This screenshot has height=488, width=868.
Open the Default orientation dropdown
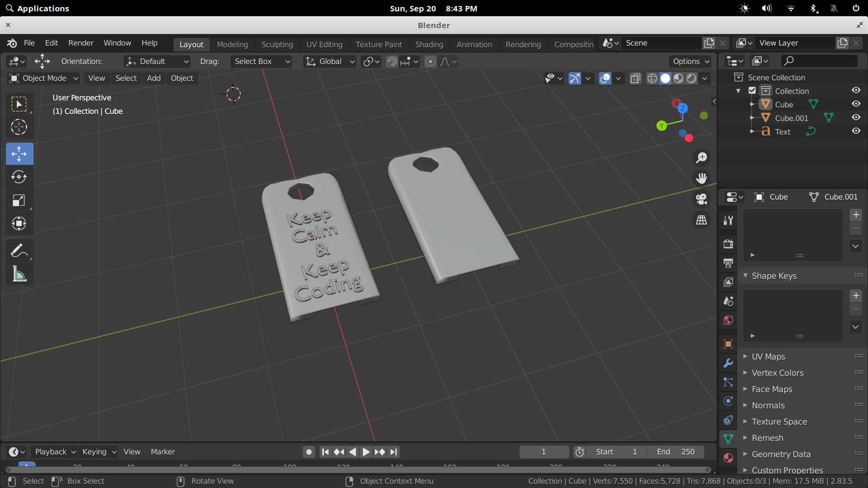[x=157, y=61]
